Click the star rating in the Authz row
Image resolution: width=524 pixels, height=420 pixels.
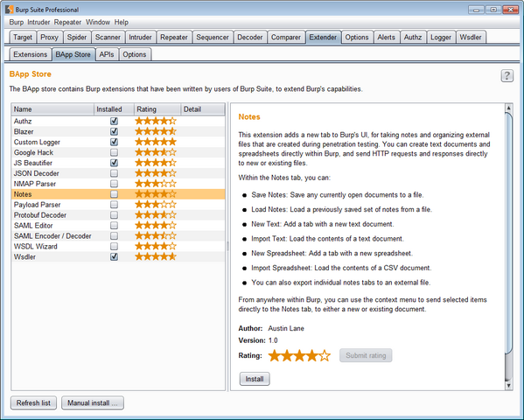(156, 121)
